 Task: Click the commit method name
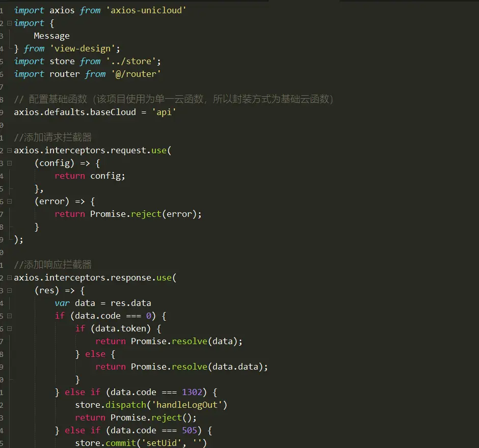click(120, 443)
